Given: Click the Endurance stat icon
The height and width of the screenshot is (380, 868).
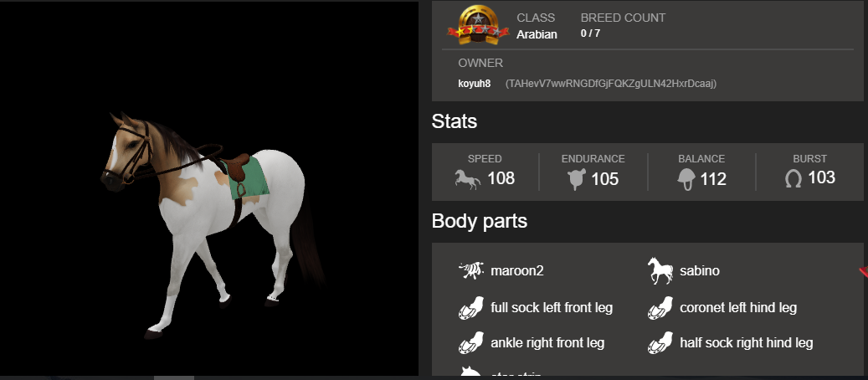Looking at the screenshot, I should pyautogui.click(x=576, y=180).
